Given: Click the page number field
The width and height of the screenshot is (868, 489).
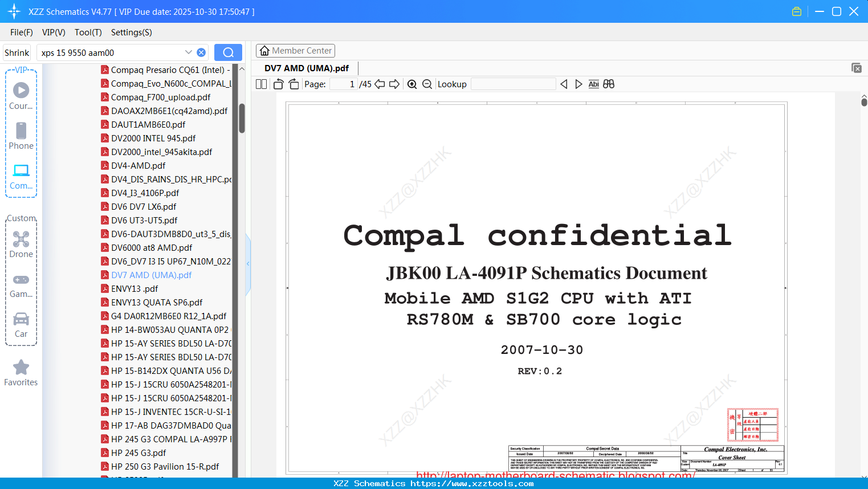Looking at the screenshot, I should click(344, 84).
